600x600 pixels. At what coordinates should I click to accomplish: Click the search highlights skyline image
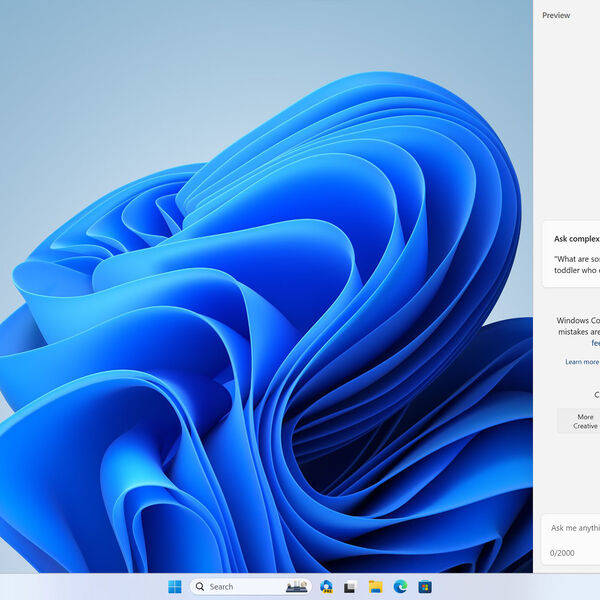(x=296, y=587)
